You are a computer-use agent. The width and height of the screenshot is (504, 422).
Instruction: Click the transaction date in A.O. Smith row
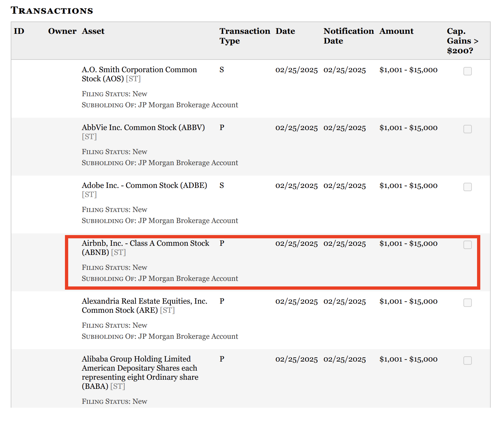pos(296,70)
